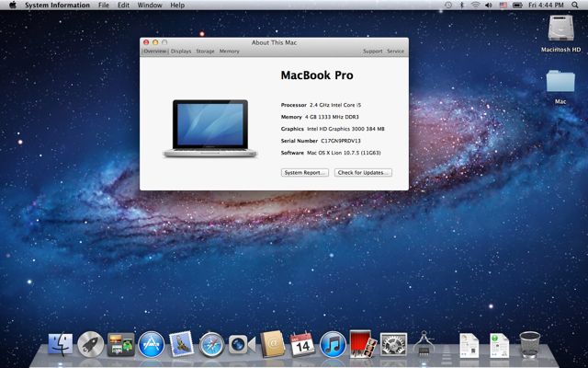Open the Edit menu
This screenshot has width=588, height=368.
123,6
